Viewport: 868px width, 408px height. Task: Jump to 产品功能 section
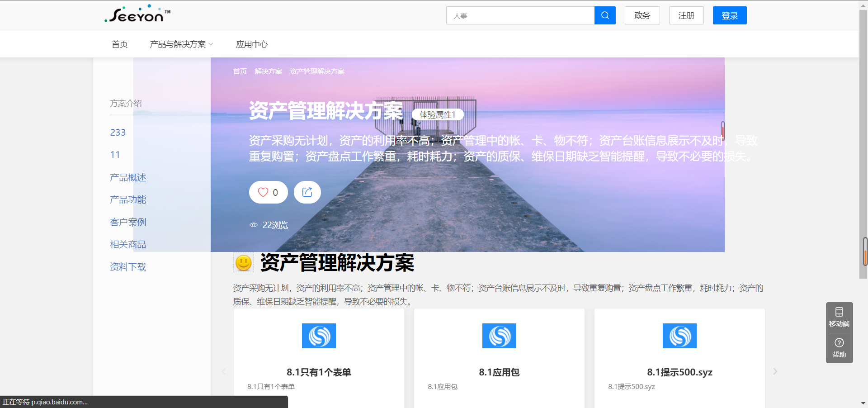pyautogui.click(x=128, y=199)
